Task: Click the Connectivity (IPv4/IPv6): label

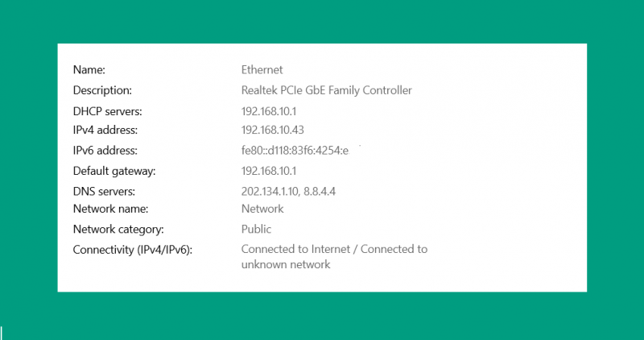Action: [132, 250]
